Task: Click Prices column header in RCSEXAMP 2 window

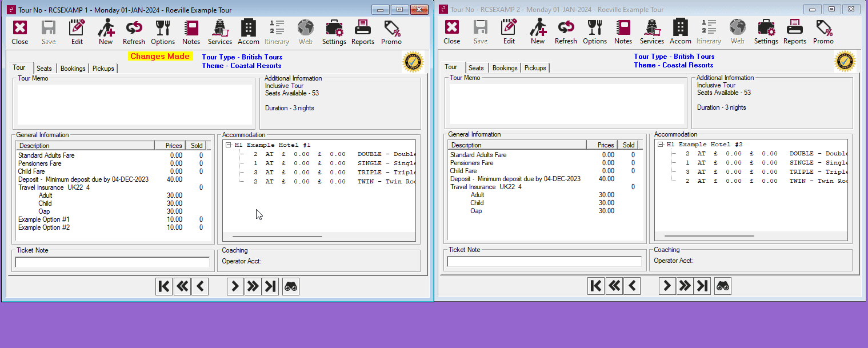Action: (x=603, y=145)
